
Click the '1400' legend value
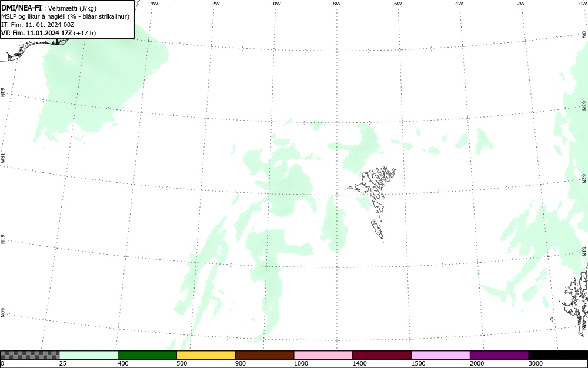pos(360,363)
